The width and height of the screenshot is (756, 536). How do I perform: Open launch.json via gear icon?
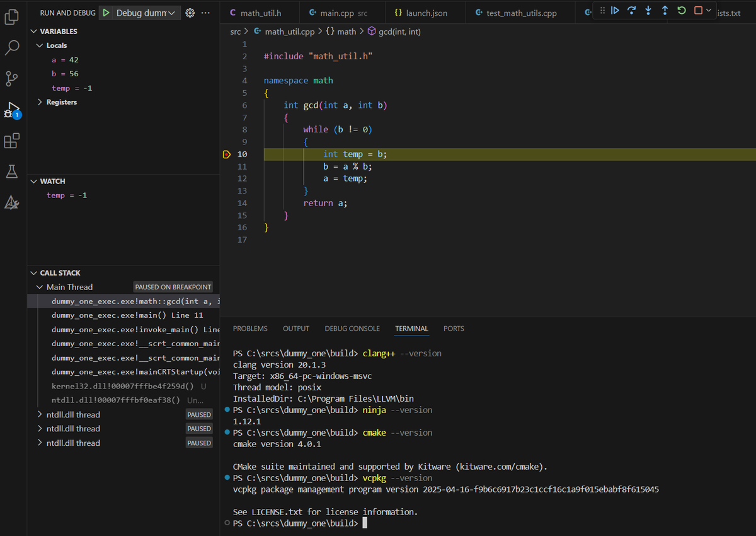[x=190, y=13]
